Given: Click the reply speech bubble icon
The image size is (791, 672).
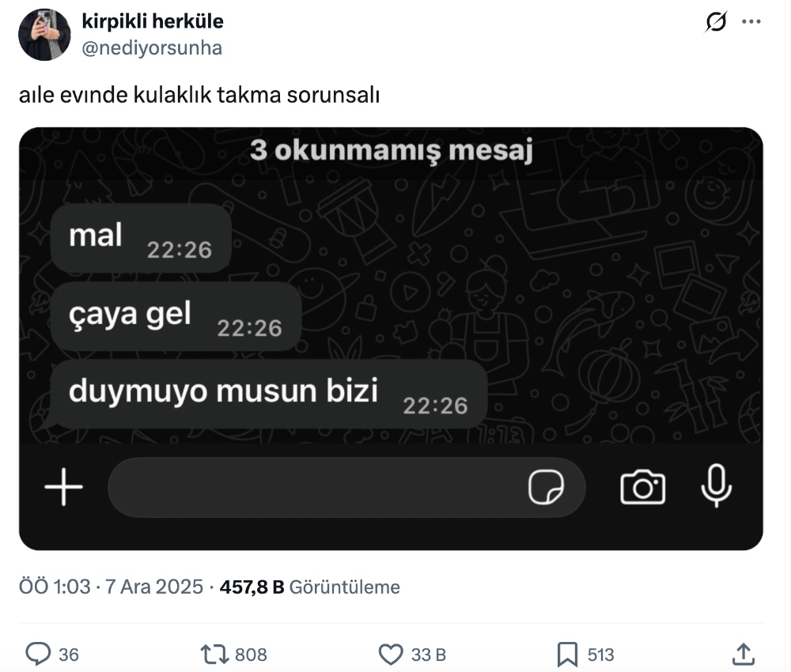Looking at the screenshot, I should click(x=38, y=654).
